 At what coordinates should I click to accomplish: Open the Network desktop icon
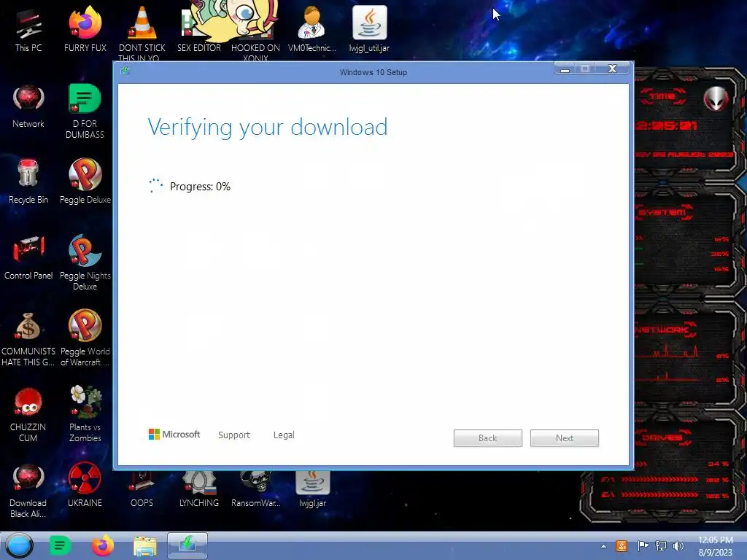click(28, 107)
